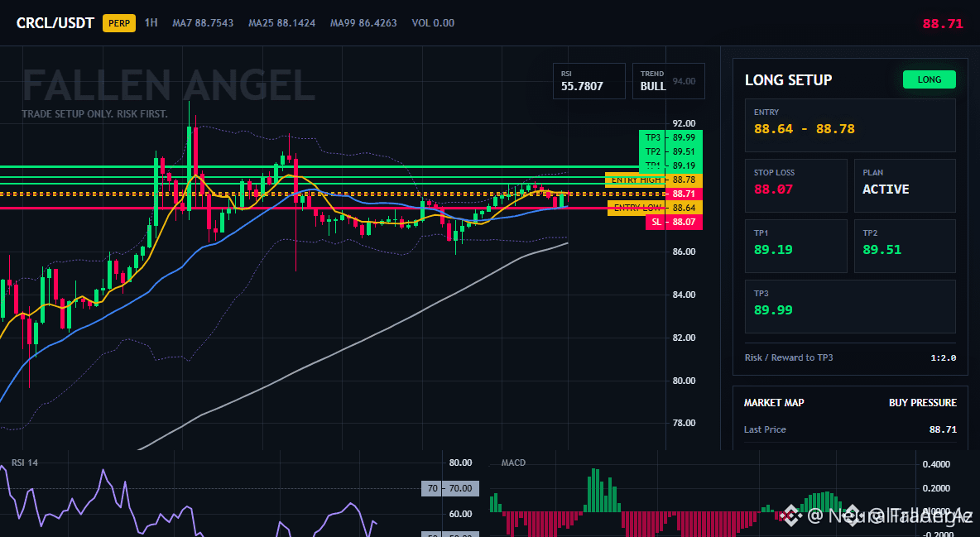Click the CRCL/USDT pair name
This screenshot has height=537, width=980.
(x=55, y=23)
